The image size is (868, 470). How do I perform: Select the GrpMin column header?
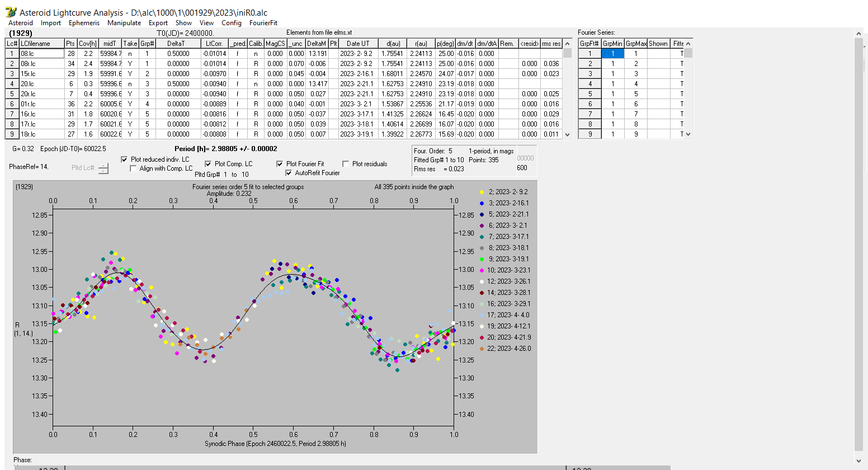[x=613, y=44]
